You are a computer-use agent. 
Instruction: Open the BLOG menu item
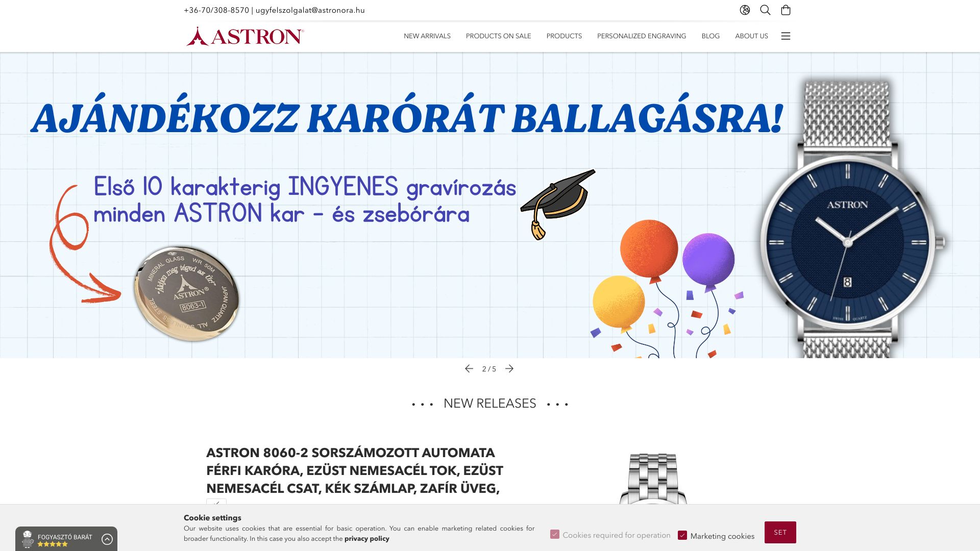click(x=710, y=36)
